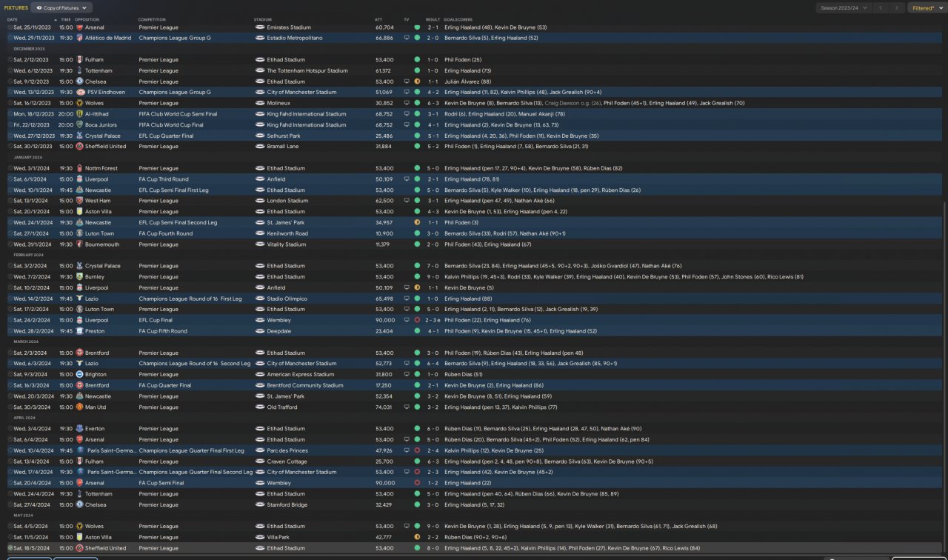Go to the next season with the right arrow

pos(897,8)
